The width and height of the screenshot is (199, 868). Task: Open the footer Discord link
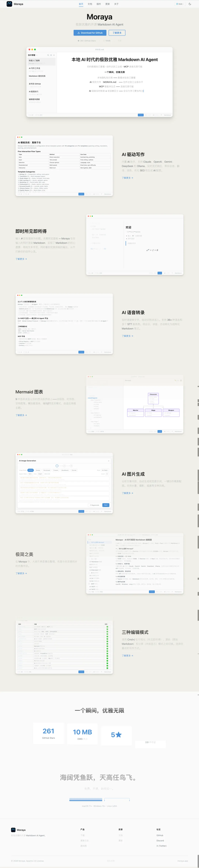coord(160,840)
